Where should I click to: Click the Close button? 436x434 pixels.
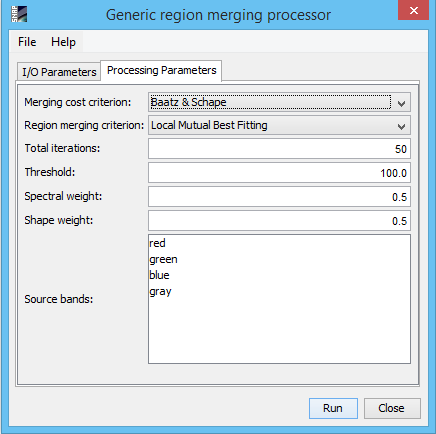point(392,408)
